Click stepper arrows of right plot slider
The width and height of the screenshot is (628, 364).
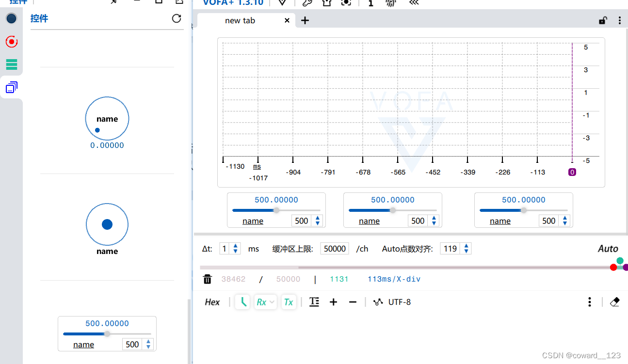pyautogui.click(x=565, y=221)
